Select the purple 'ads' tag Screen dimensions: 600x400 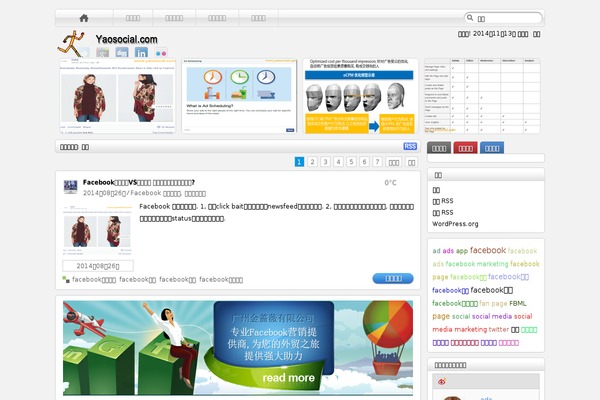(448, 251)
